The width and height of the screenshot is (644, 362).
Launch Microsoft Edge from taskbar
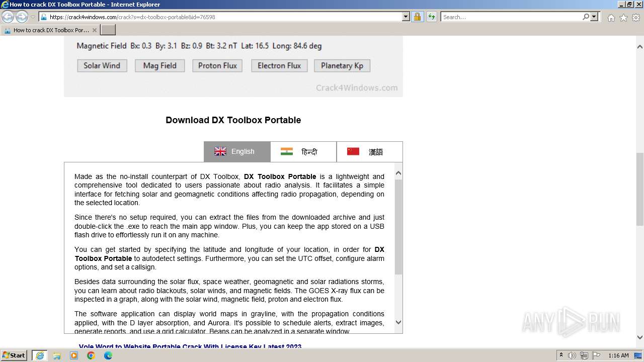(108, 355)
